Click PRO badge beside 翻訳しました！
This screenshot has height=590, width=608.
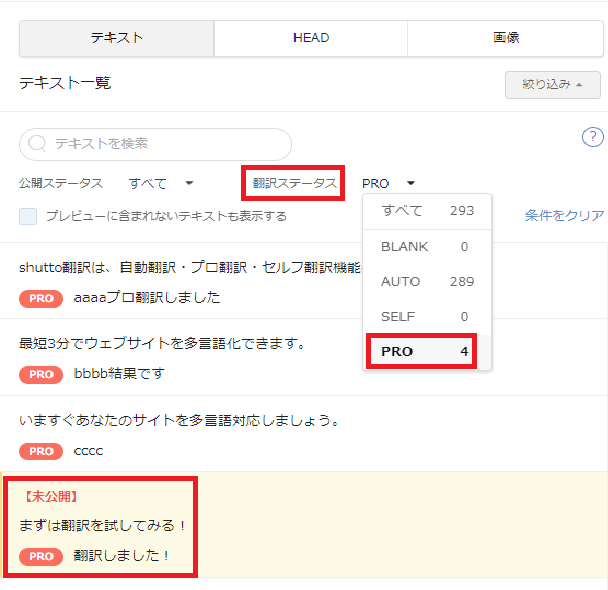[x=41, y=556]
